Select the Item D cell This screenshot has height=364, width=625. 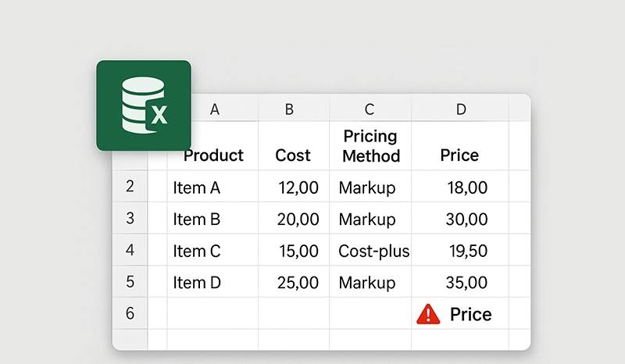coord(212,281)
